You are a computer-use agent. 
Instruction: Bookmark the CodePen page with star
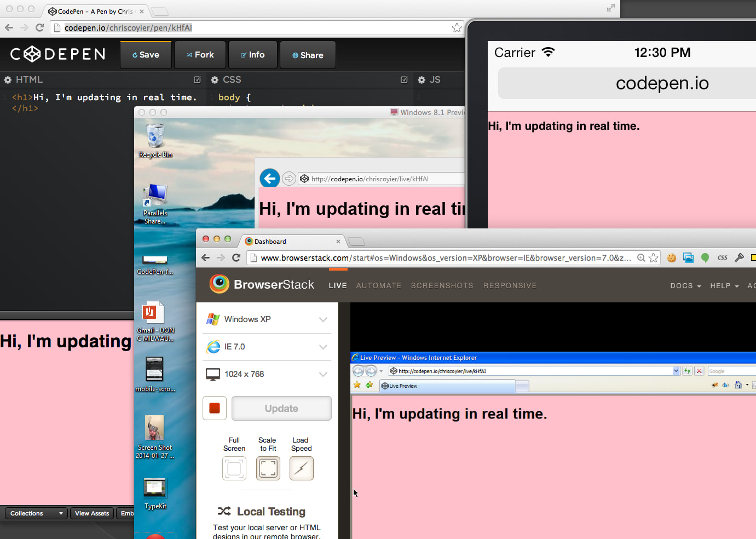pyautogui.click(x=457, y=27)
